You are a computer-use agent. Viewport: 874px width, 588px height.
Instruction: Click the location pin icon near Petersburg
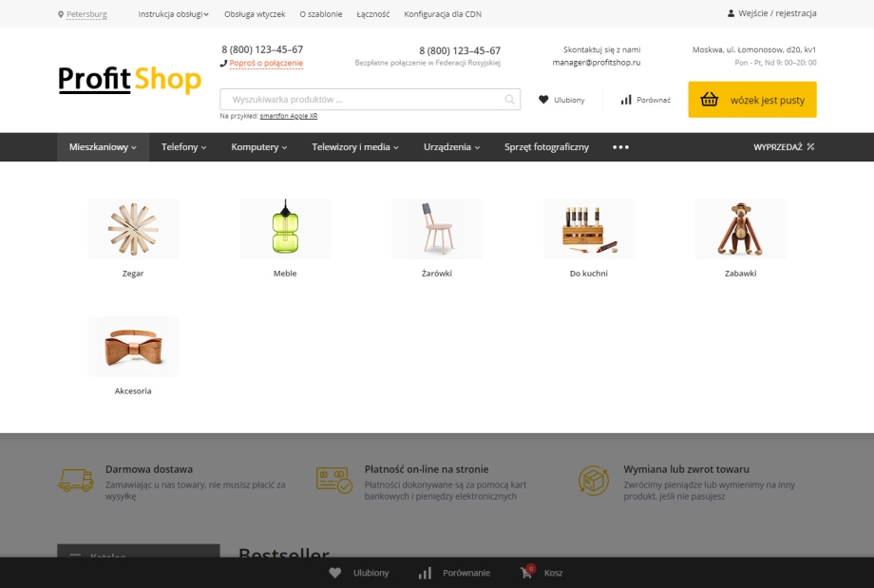(x=61, y=14)
